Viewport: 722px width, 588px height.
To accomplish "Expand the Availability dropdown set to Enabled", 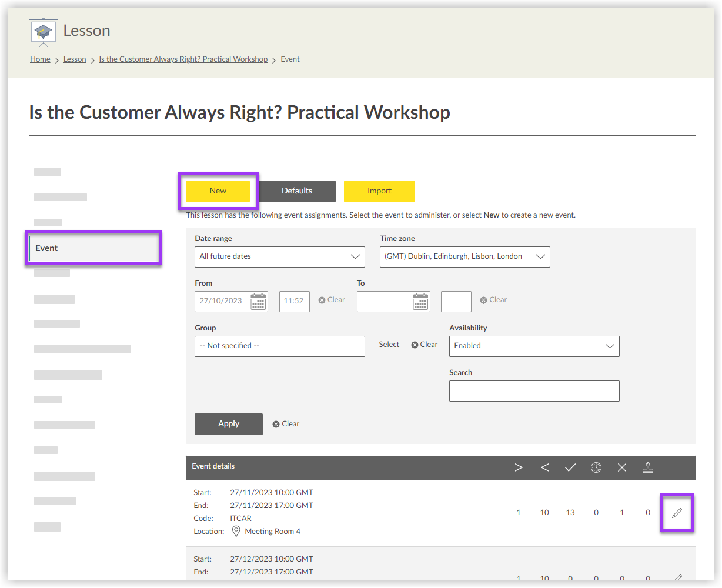I will point(534,346).
